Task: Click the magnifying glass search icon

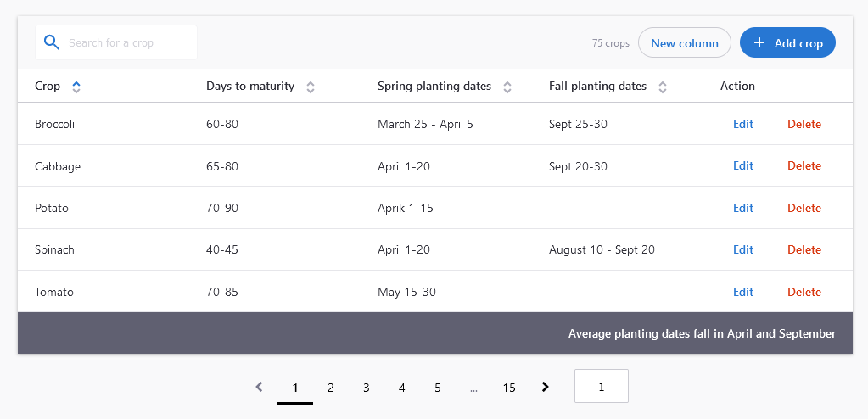Action: pos(52,42)
